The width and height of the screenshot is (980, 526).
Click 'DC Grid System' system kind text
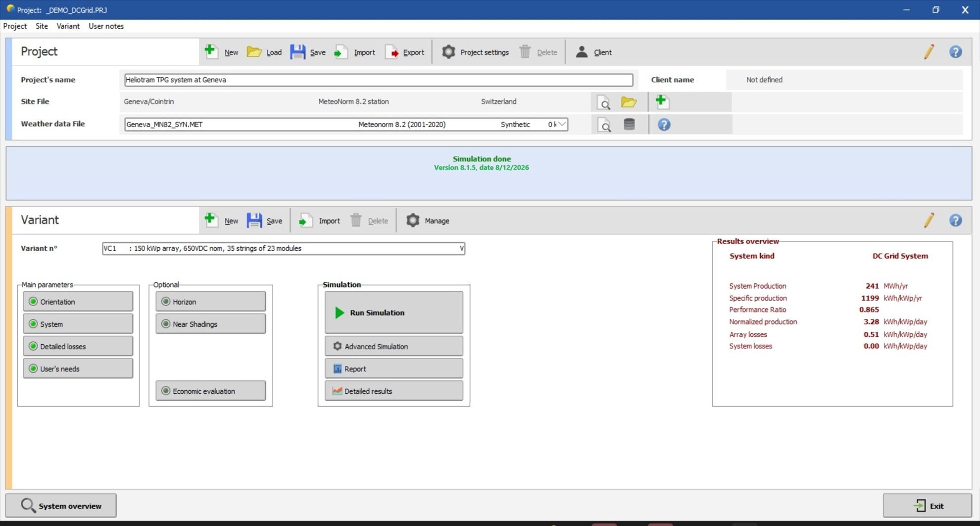pyautogui.click(x=900, y=256)
